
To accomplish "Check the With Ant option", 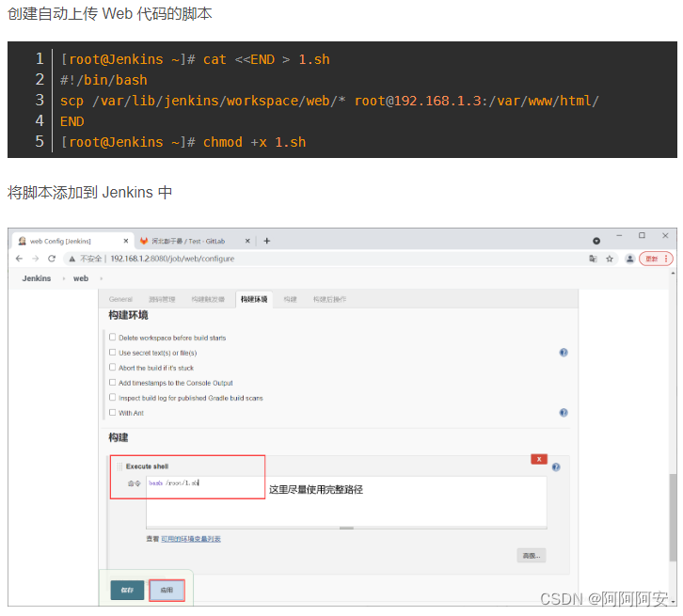I will pos(112,412).
